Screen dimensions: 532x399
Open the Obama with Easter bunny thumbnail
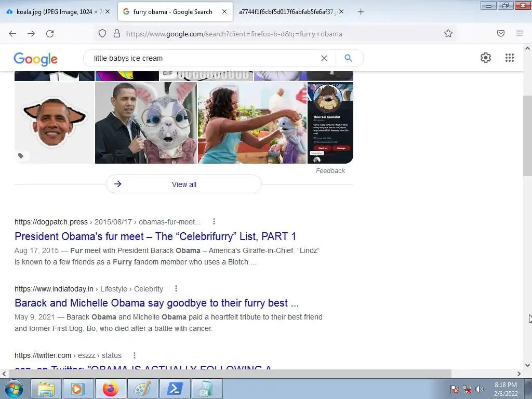coord(146,123)
